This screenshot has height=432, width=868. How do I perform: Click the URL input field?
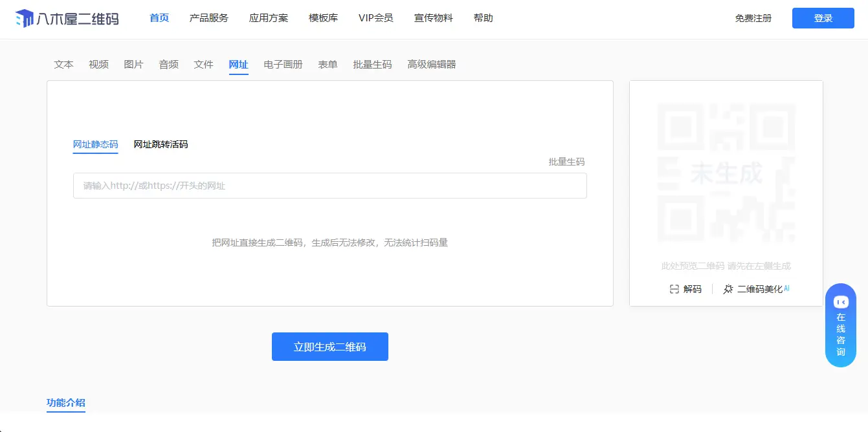coord(329,186)
